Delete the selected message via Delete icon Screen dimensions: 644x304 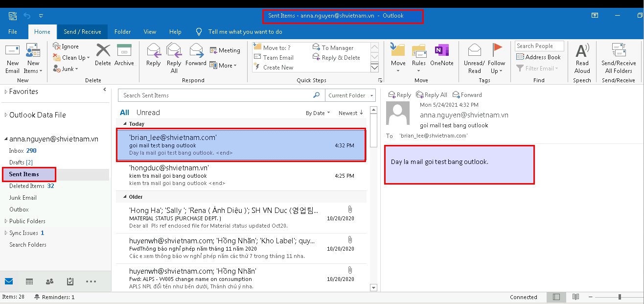click(103, 50)
